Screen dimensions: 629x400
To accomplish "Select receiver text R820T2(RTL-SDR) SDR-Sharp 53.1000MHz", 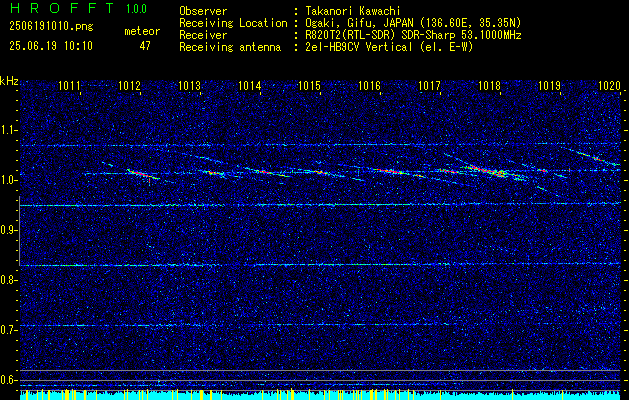I will pos(413,35).
